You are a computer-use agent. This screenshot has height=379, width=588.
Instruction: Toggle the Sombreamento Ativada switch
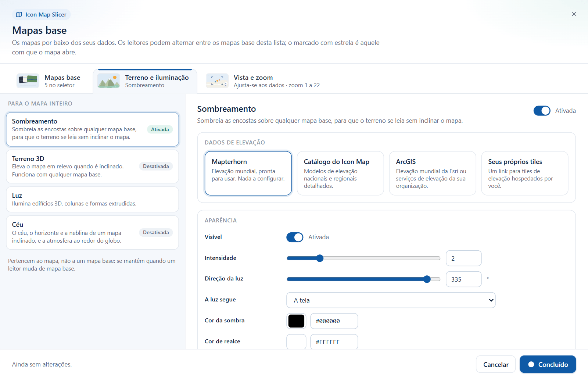542,111
